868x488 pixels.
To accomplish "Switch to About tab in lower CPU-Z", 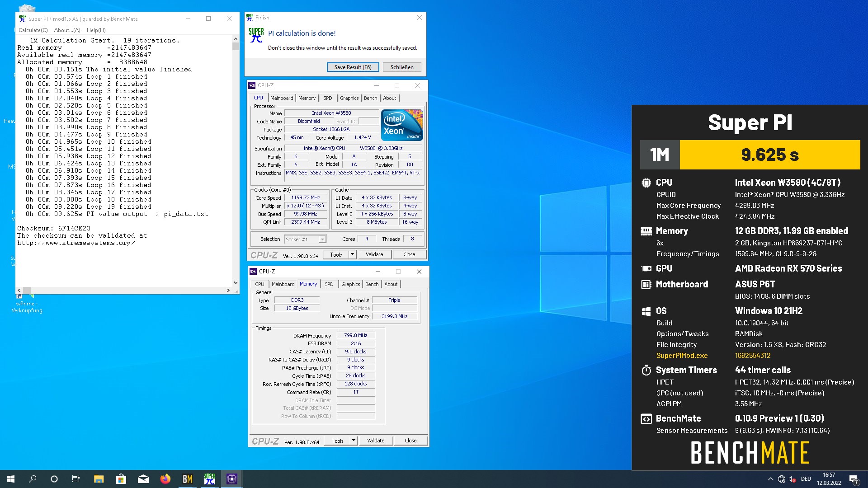I will (x=391, y=284).
